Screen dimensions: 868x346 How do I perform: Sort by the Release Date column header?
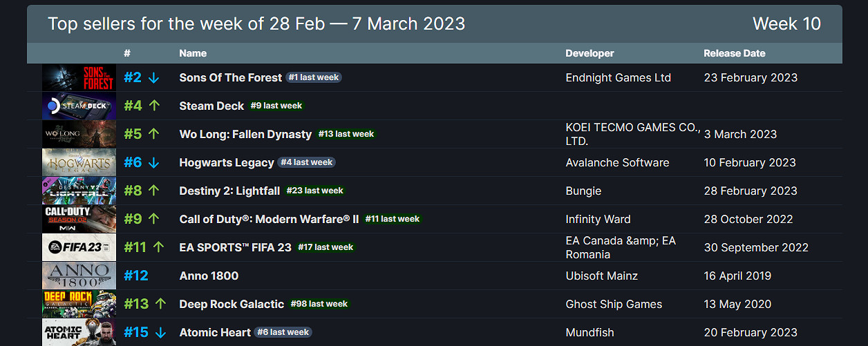click(734, 53)
